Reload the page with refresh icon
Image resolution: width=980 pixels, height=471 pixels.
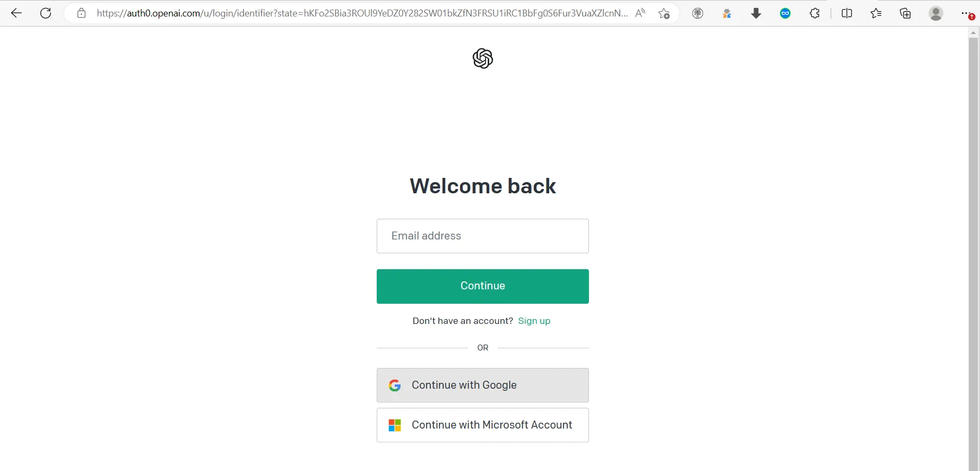click(x=46, y=13)
